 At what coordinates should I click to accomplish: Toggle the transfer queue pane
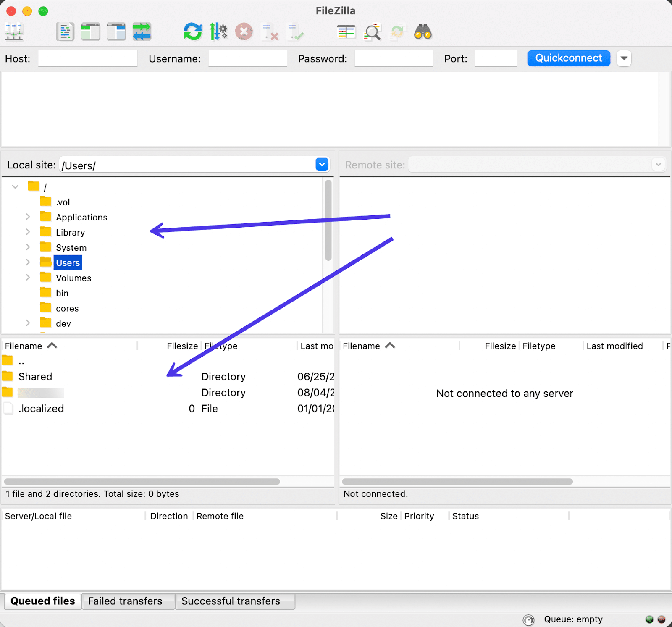[x=142, y=31]
